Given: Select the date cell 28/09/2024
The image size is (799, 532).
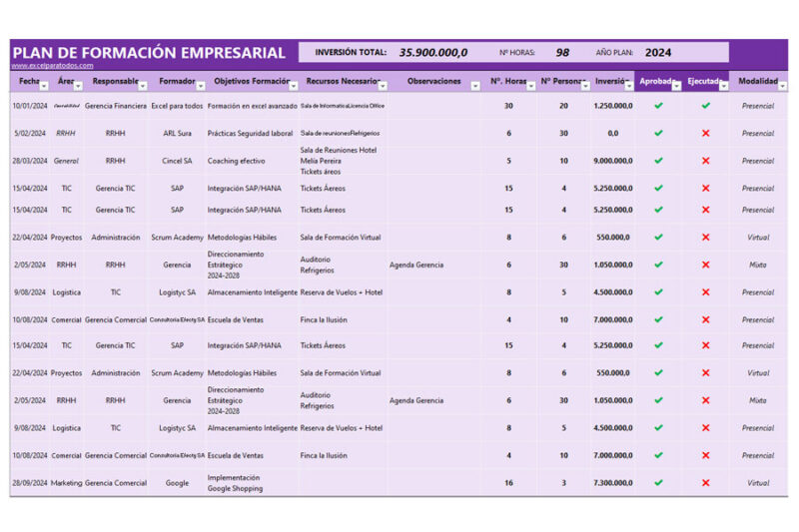Looking at the screenshot, I should [x=30, y=483].
